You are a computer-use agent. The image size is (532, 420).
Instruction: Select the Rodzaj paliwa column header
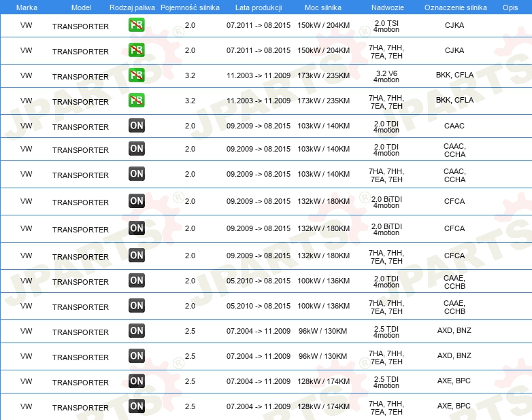[131, 7]
